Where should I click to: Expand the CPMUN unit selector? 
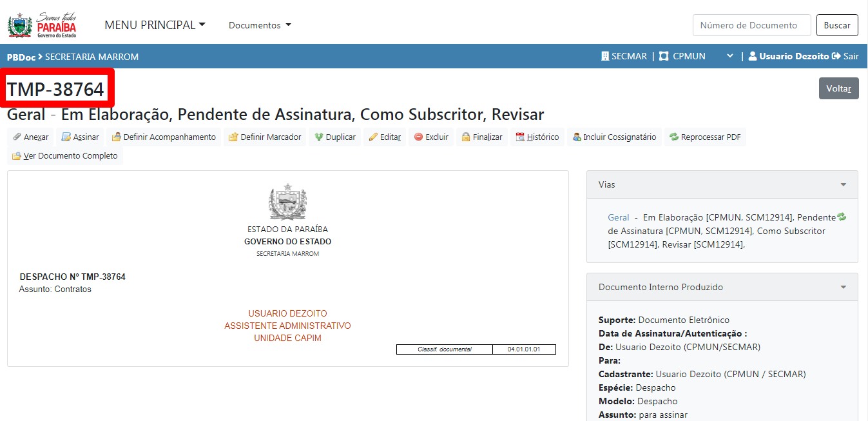(729, 56)
